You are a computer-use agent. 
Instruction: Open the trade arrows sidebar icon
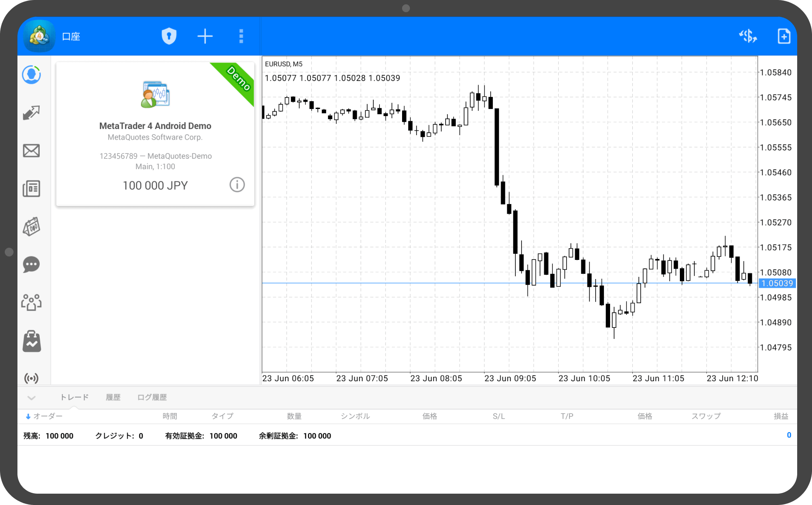coord(31,113)
